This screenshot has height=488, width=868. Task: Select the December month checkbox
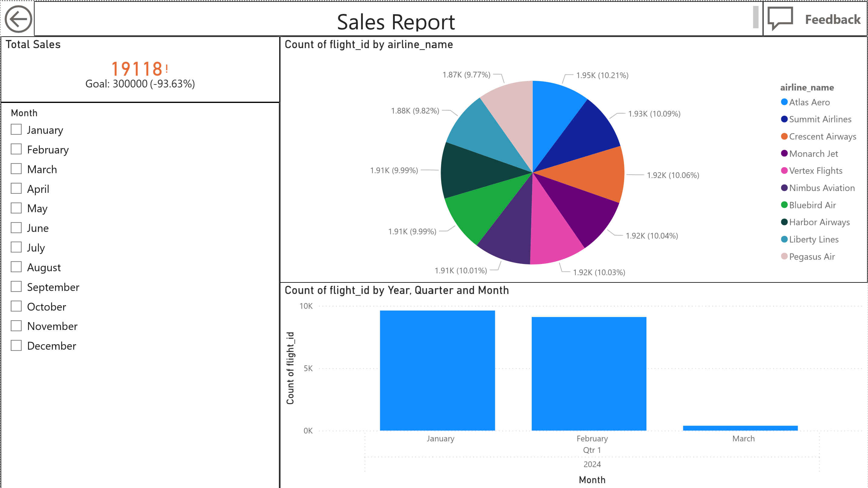point(16,345)
